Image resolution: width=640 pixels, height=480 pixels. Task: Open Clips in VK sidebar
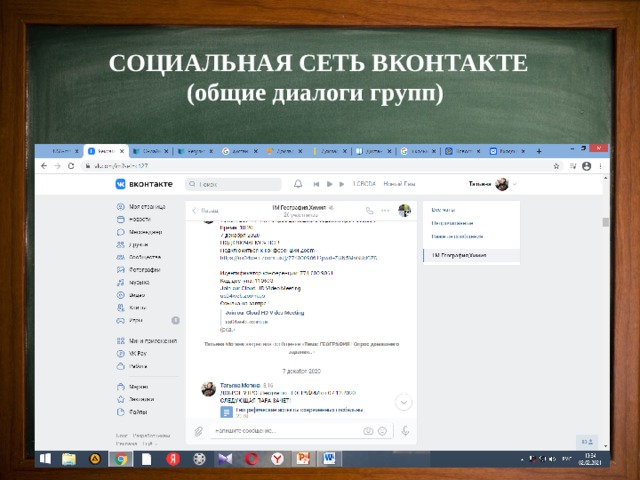[131, 308]
